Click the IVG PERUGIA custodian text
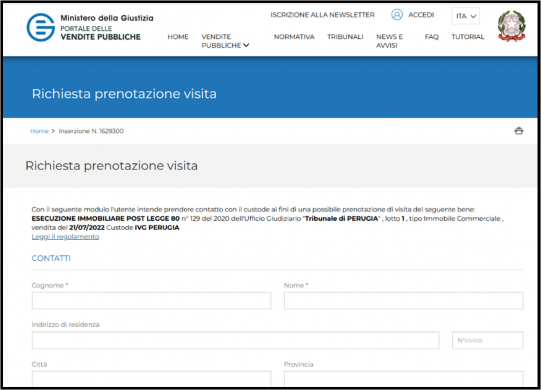This screenshot has width=541, height=390. [x=157, y=228]
